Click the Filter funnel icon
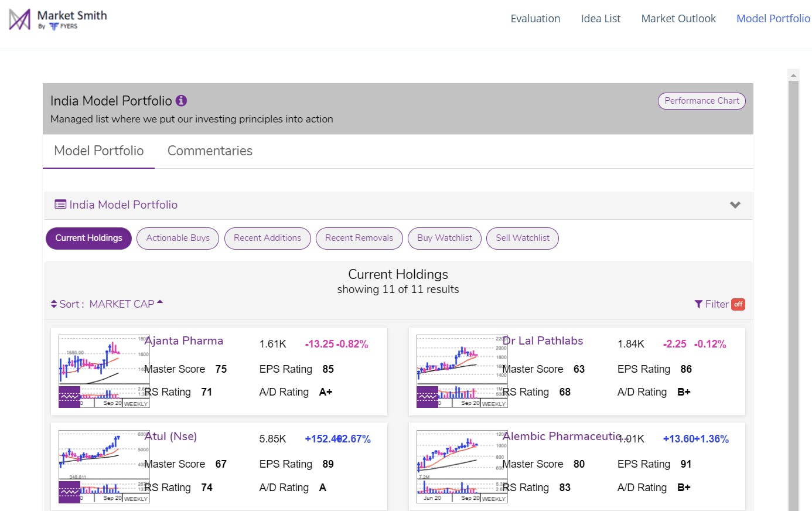 click(698, 304)
